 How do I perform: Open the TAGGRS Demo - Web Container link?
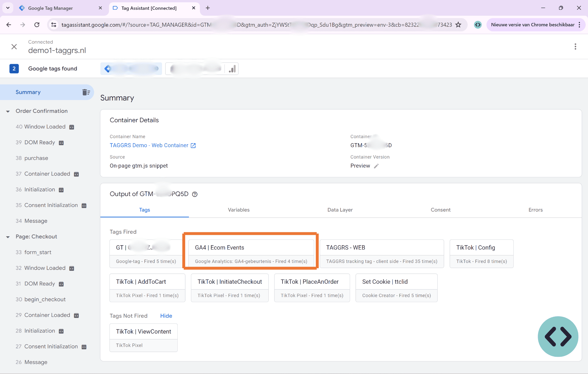149,145
